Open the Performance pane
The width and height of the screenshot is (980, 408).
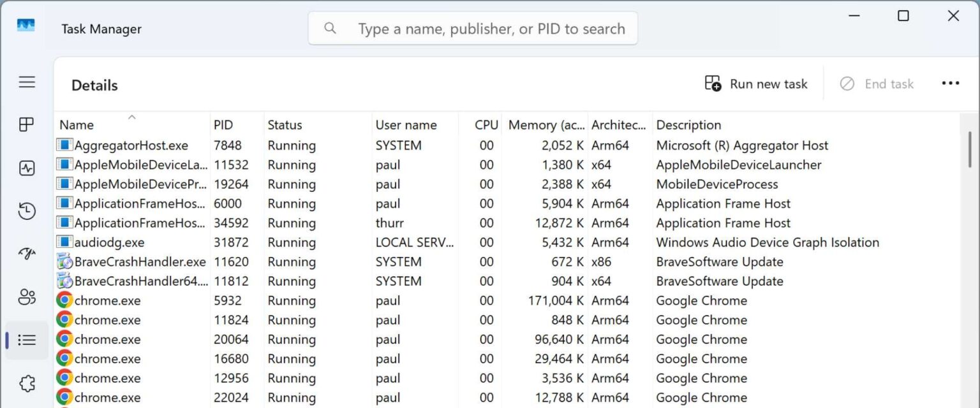pyautogui.click(x=26, y=168)
